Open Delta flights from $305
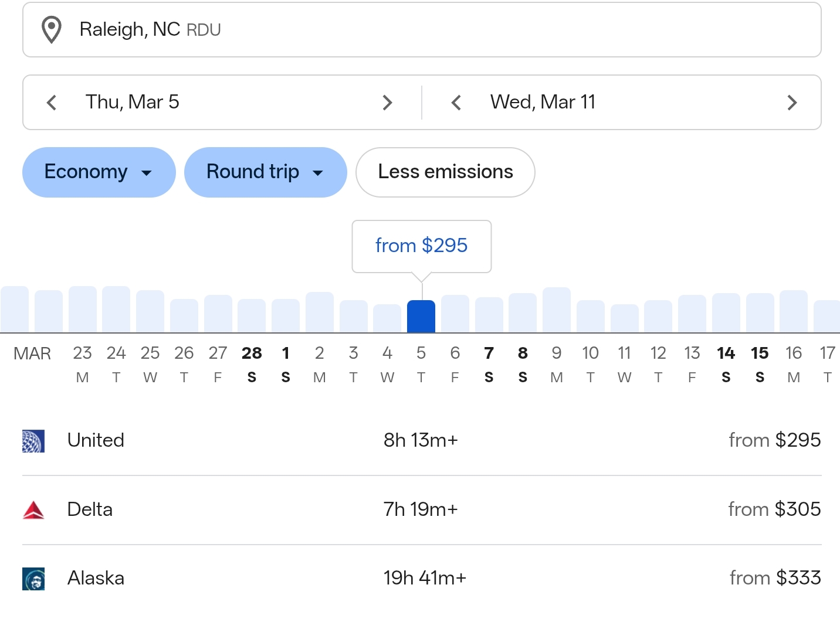The width and height of the screenshot is (840, 622). pos(421,509)
